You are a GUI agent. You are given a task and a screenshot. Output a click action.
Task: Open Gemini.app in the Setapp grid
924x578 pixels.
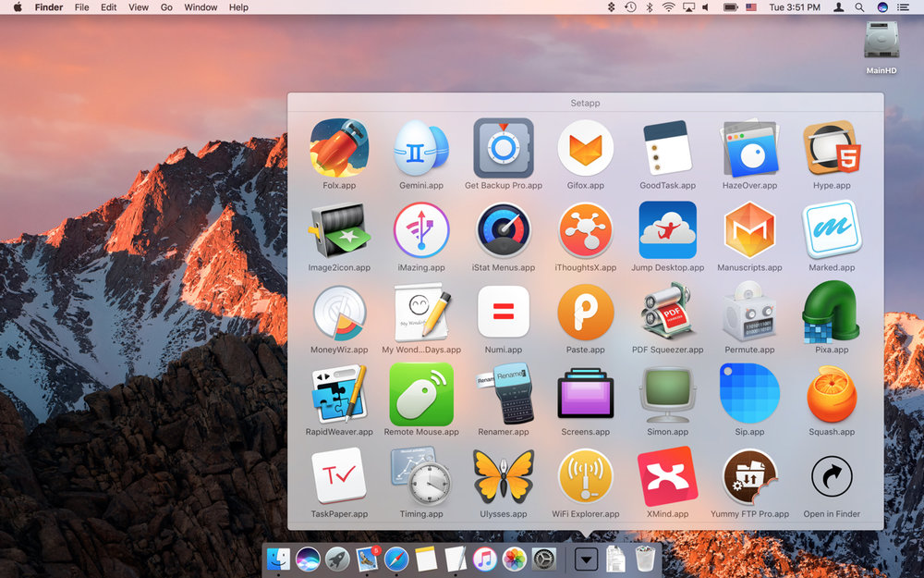pyautogui.click(x=421, y=148)
